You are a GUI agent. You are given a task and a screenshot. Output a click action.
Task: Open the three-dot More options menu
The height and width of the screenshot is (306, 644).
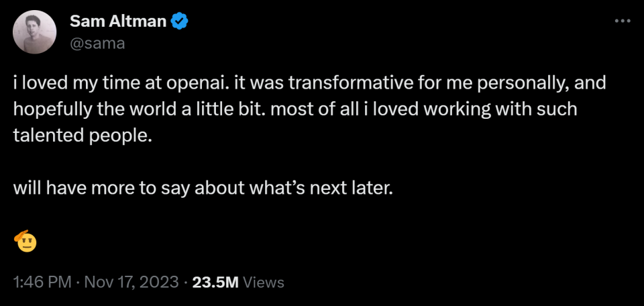623,22
